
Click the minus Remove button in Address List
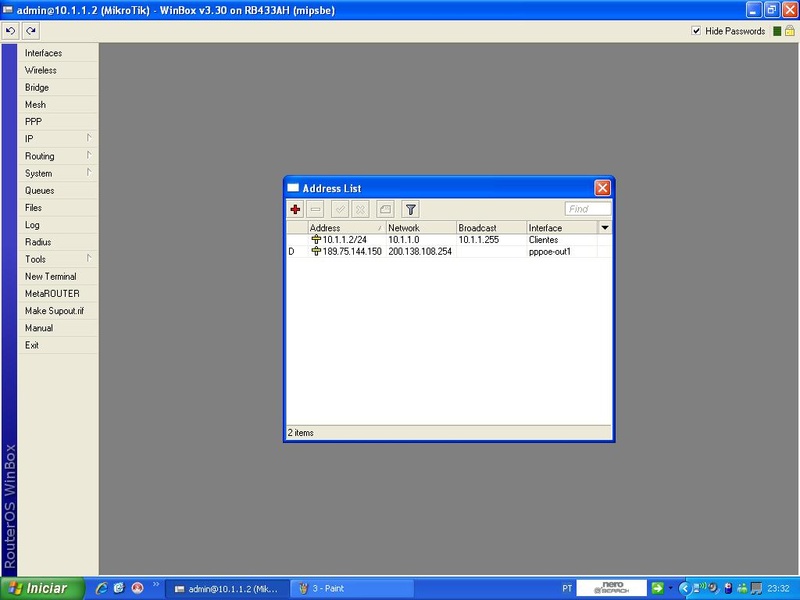click(315, 209)
